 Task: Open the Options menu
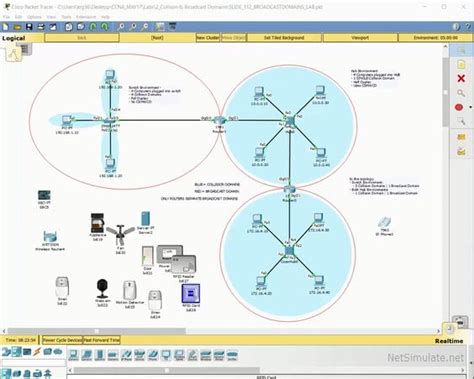(x=34, y=17)
